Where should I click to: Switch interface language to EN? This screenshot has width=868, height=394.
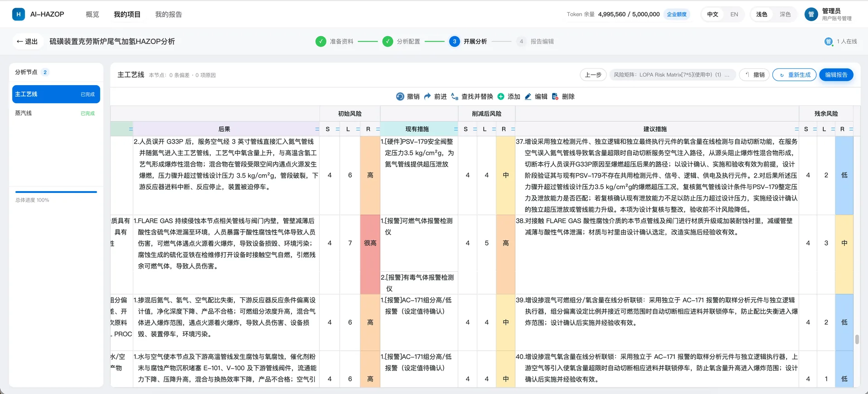click(734, 14)
